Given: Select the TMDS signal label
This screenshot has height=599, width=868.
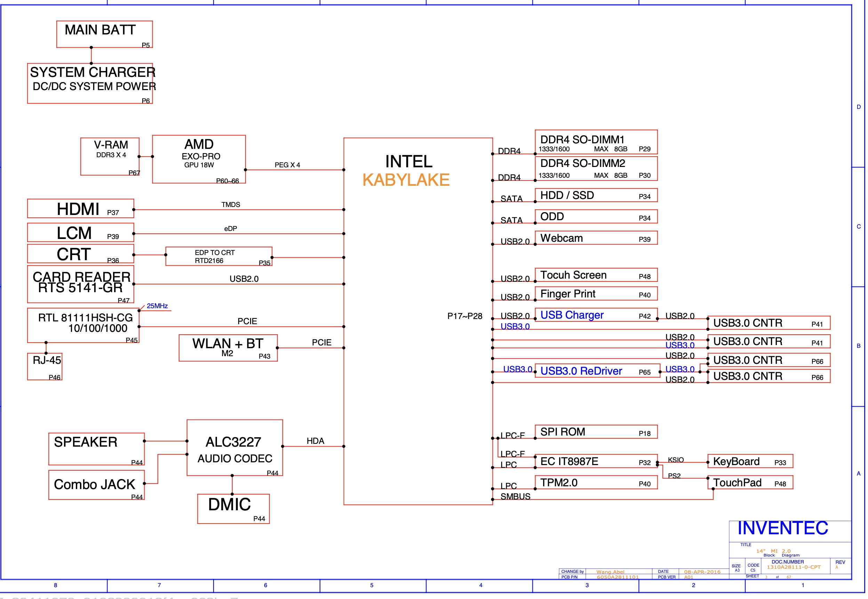Looking at the screenshot, I should pyautogui.click(x=231, y=205).
